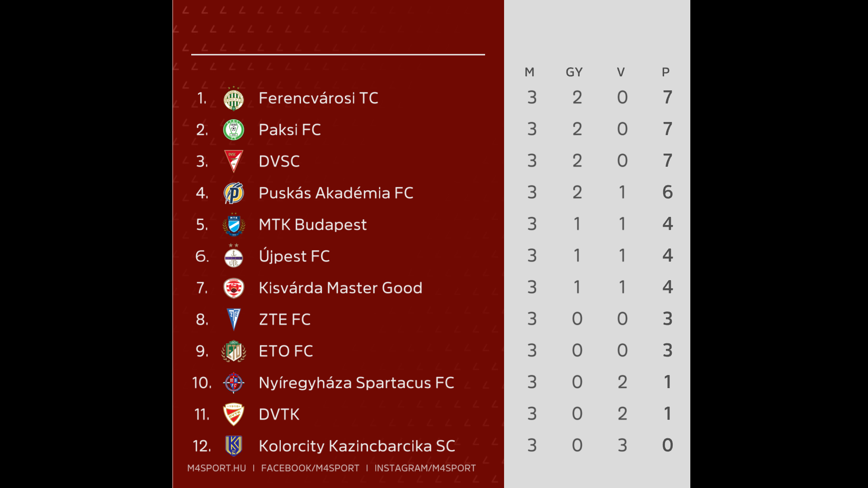Viewport: 868px width, 488px height.
Task: Click Puskás Akadémia FC points value 6
Action: click(668, 192)
